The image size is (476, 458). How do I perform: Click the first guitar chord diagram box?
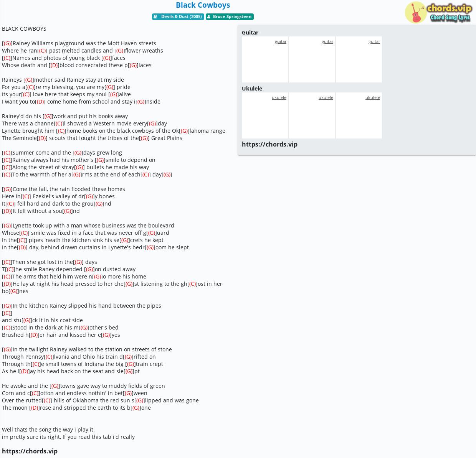[265, 59]
